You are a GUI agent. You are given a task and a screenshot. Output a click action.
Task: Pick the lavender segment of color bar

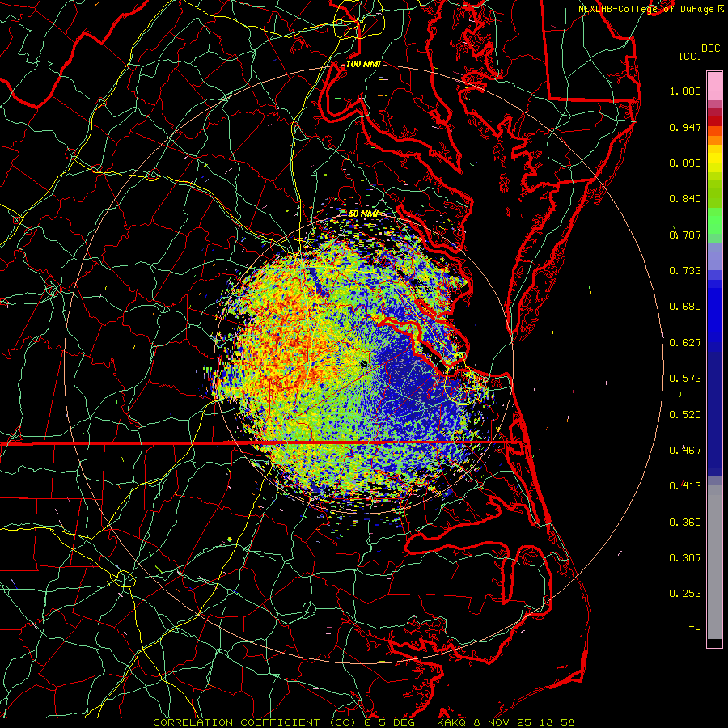tap(714, 256)
